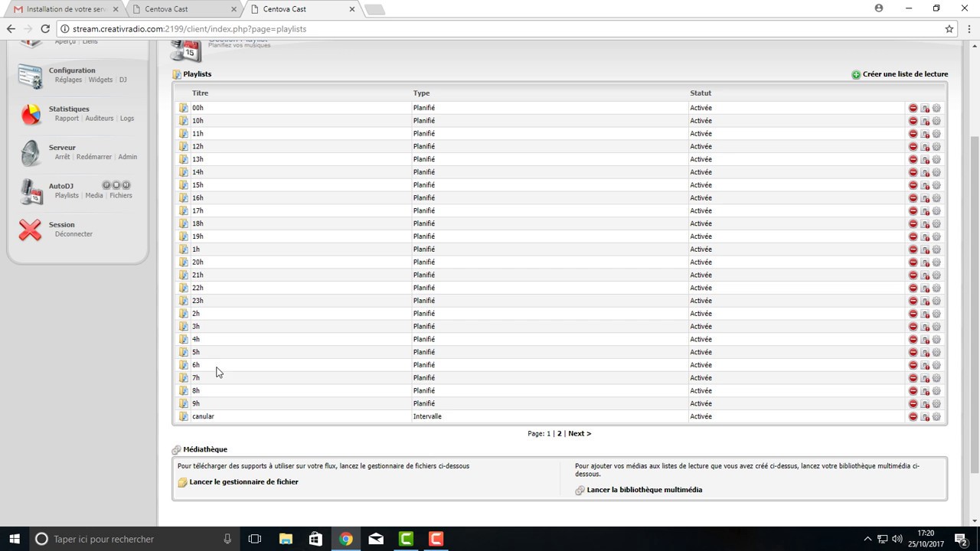Viewport: 980px width, 551px height.
Task: Switch to the first Centova Cast tab
Action: click(183, 9)
